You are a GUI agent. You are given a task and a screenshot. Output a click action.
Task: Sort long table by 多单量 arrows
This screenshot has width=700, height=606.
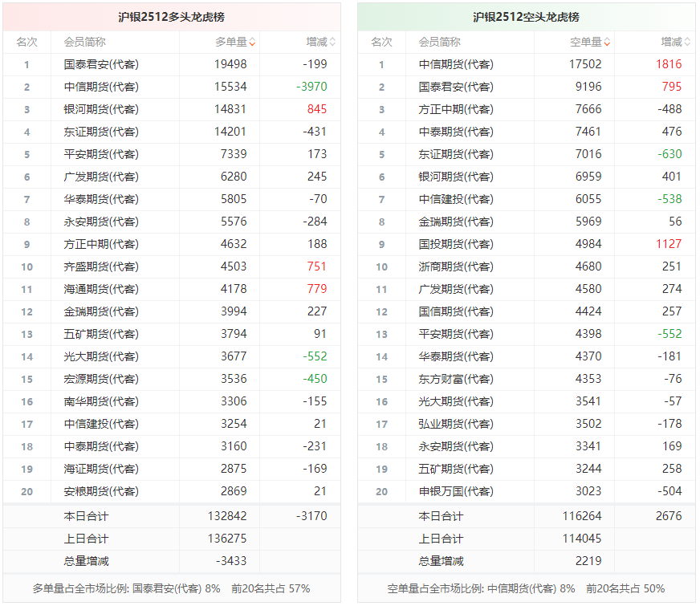(252, 43)
